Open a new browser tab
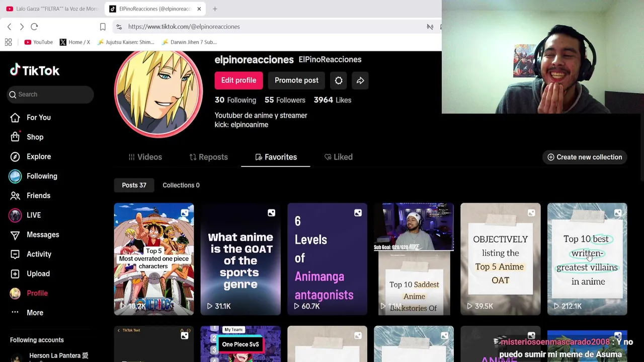This screenshot has width=644, height=362. pos(215,9)
